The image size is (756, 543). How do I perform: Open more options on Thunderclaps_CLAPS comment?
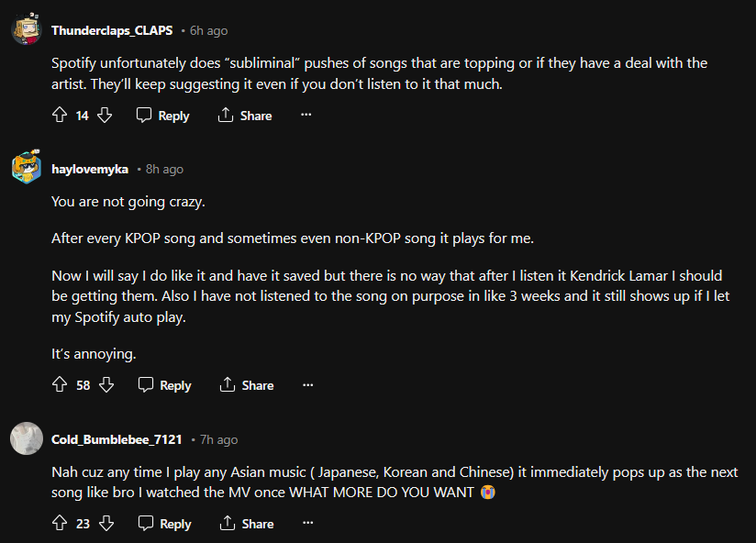pyautogui.click(x=306, y=116)
